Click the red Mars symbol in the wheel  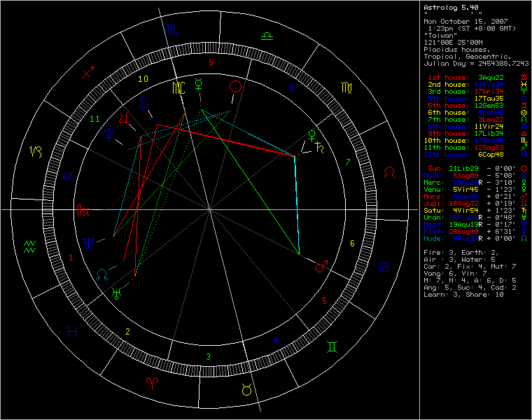click(x=321, y=266)
